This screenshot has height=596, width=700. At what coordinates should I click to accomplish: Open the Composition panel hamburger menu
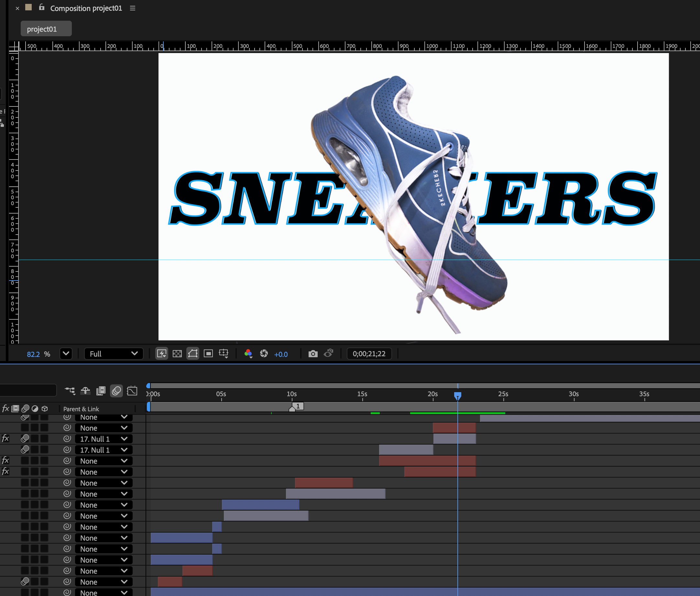tap(132, 8)
